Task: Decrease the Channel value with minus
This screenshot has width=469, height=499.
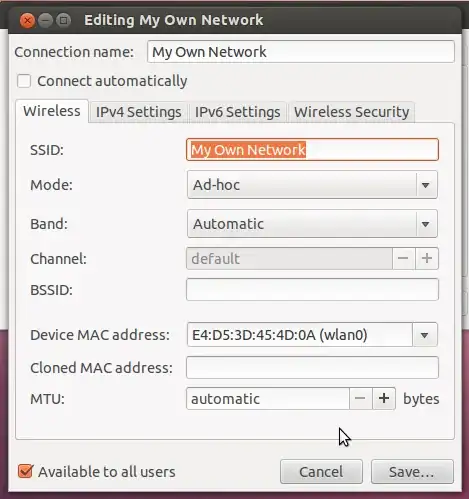Action: tap(404, 258)
